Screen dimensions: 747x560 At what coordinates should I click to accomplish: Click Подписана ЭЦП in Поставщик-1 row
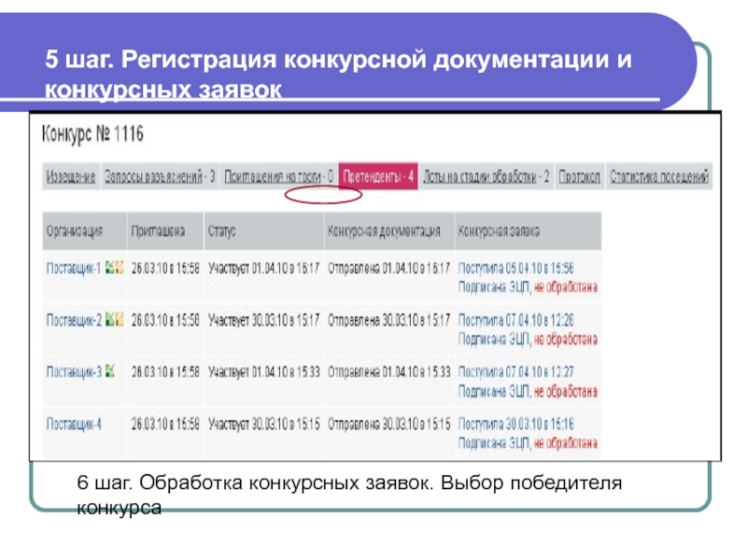pos(494,287)
